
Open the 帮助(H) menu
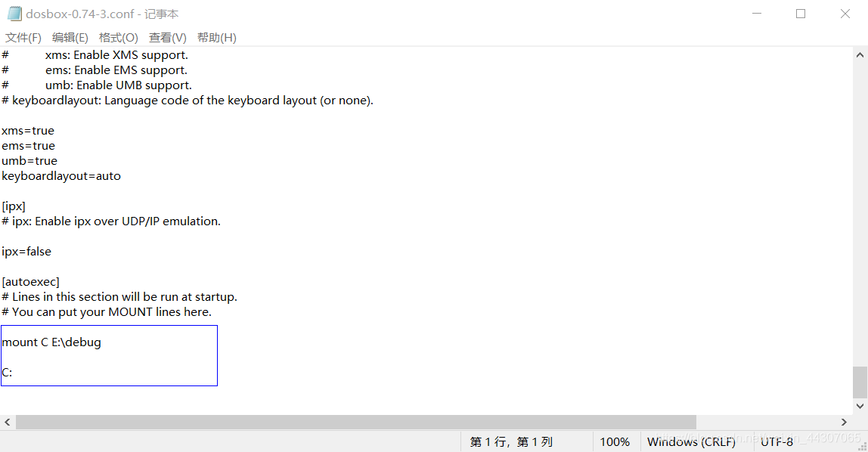[x=216, y=38]
